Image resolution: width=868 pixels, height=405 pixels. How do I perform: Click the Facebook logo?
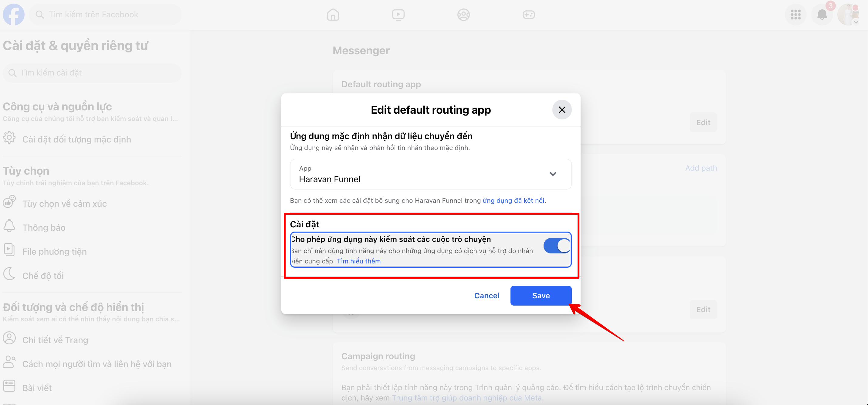coord(13,15)
